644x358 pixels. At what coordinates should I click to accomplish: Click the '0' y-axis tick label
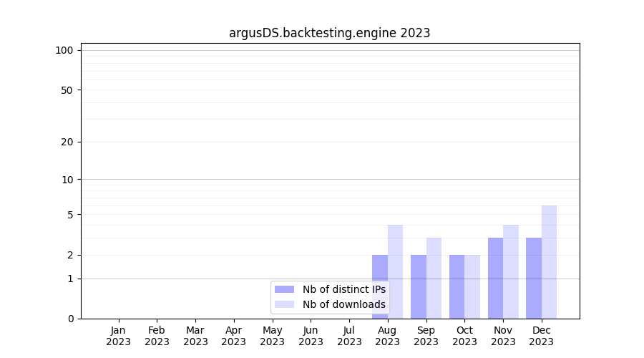70,319
